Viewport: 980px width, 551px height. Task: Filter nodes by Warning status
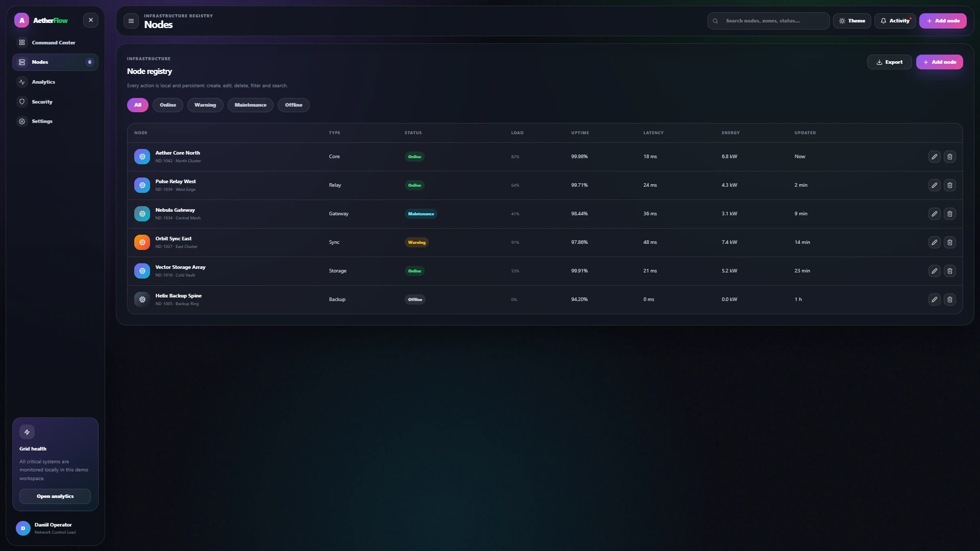point(205,105)
